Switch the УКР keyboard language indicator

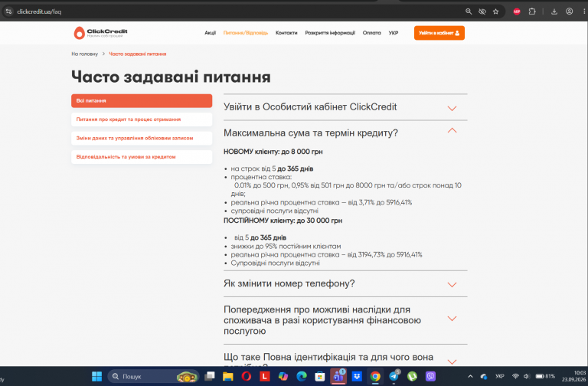(499, 376)
